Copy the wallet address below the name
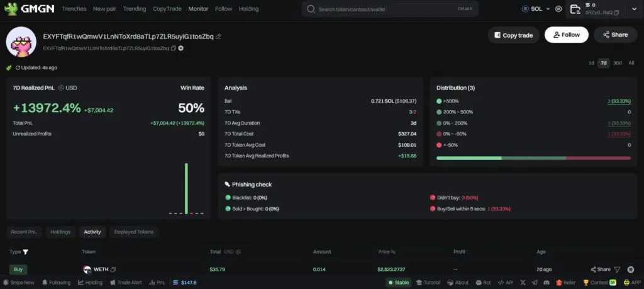 pyautogui.click(x=174, y=48)
